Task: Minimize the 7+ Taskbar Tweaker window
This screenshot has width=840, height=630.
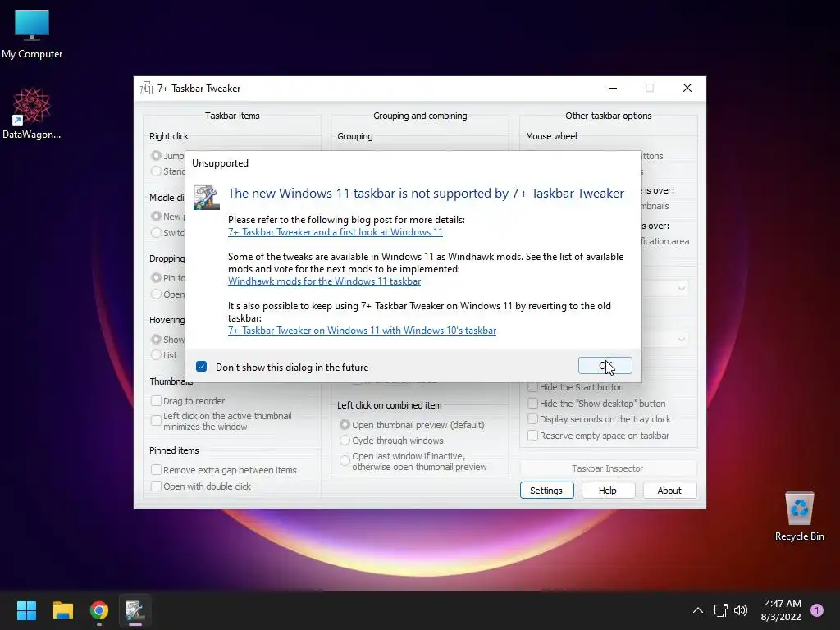Action: pos(613,88)
